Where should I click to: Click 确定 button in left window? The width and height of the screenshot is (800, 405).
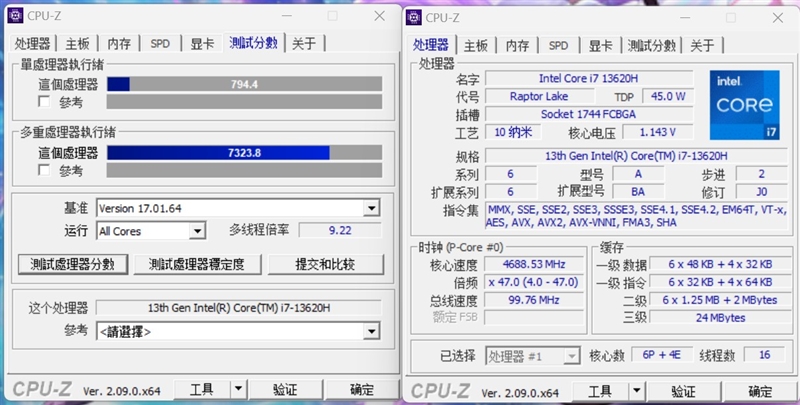362,390
